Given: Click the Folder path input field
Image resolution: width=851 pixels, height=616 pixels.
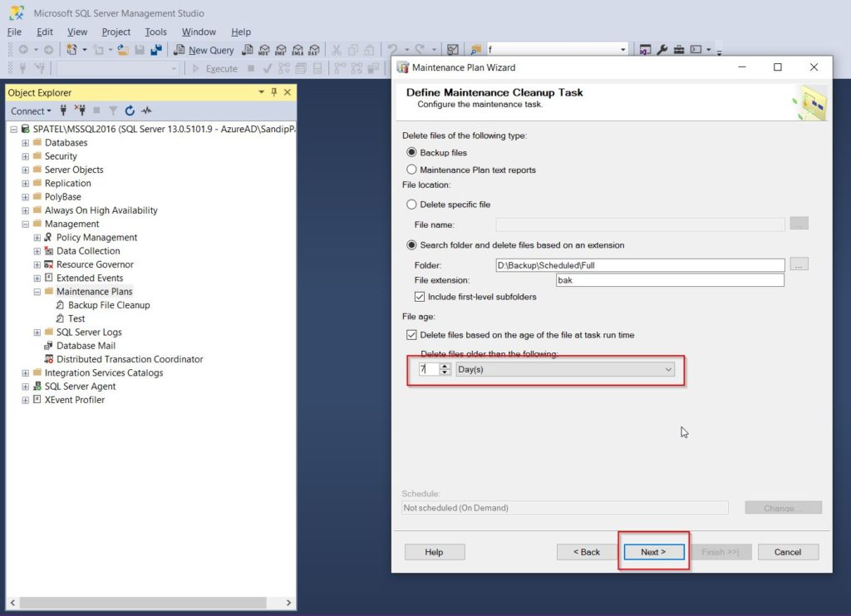Looking at the screenshot, I should [x=640, y=265].
